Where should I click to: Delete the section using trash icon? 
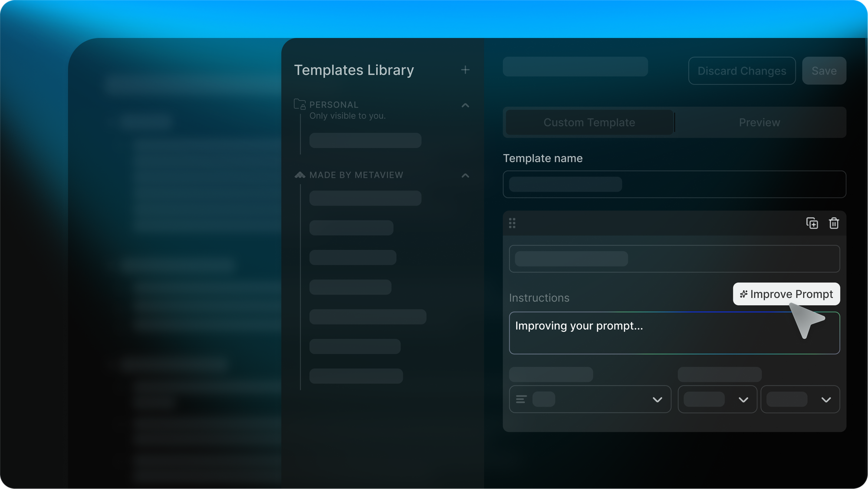click(x=834, y=223)
